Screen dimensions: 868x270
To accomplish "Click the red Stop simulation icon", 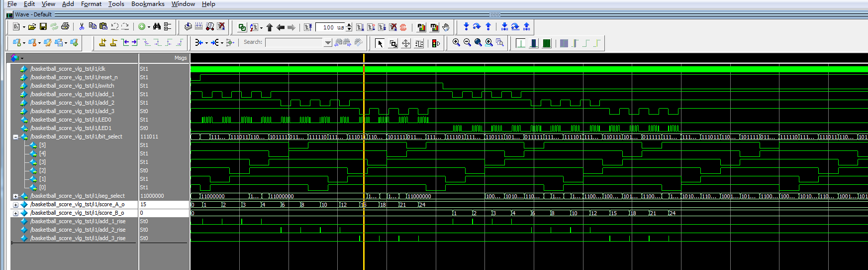I will point(403,27).
